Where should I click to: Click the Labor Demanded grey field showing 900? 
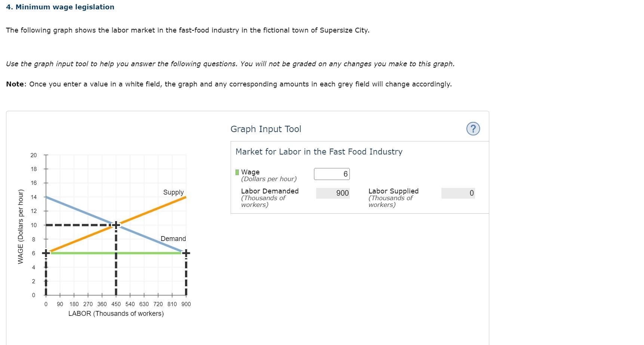tap(333, 193)
